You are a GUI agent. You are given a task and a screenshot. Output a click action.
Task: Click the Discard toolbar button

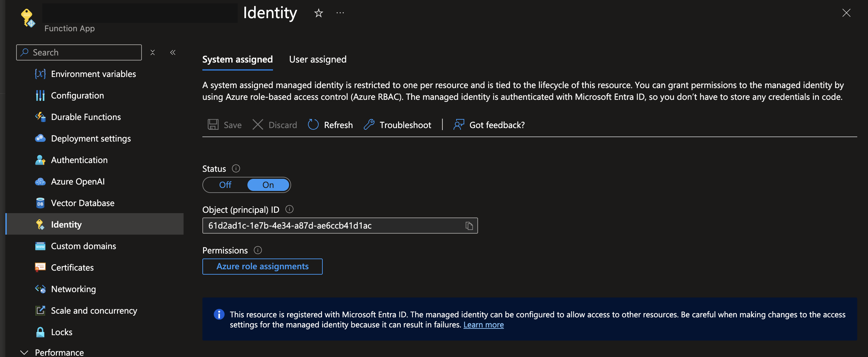click(275, 125)
